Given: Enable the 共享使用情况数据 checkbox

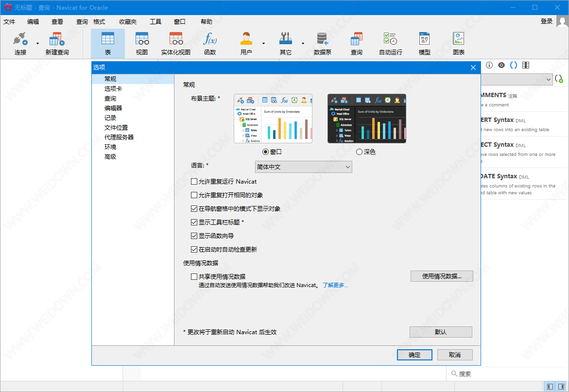Looking at the screenshot, I should [194, 277].
